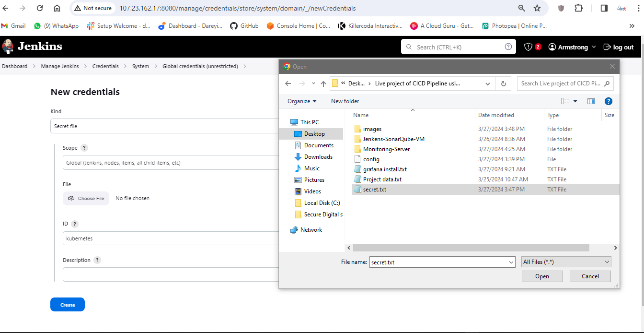Open the Organize dropdown menu
This screenshot has width=644, height=333.
[302, 101]
